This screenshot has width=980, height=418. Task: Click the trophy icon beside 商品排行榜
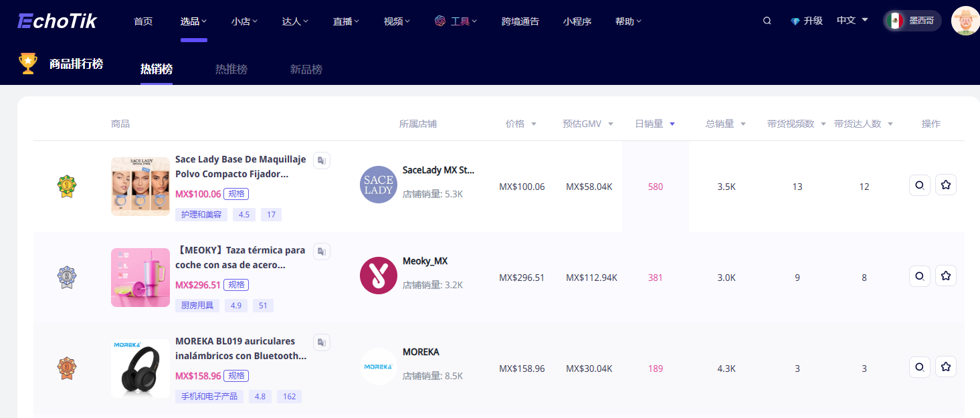pyautogui.click(x=28, y=64)
